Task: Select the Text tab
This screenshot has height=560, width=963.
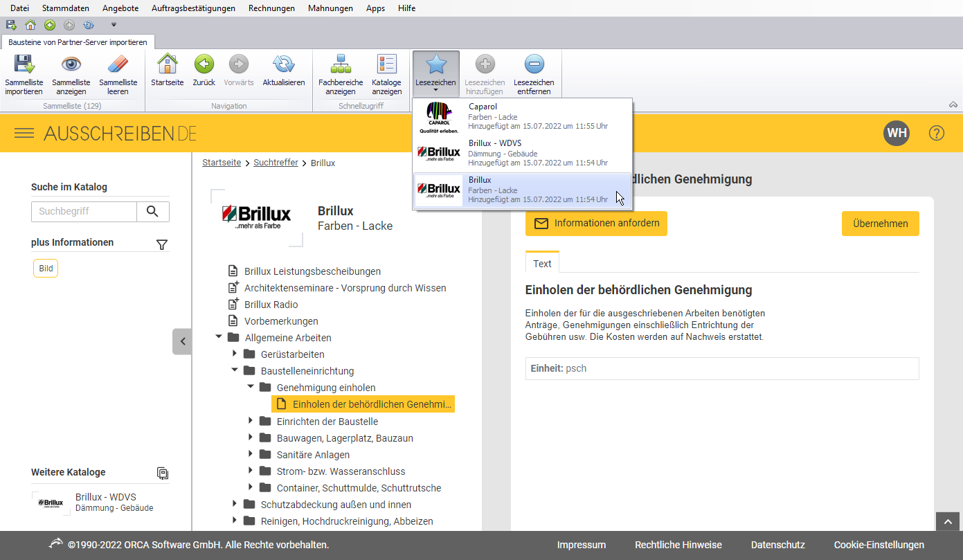Action: click(542, 263)
